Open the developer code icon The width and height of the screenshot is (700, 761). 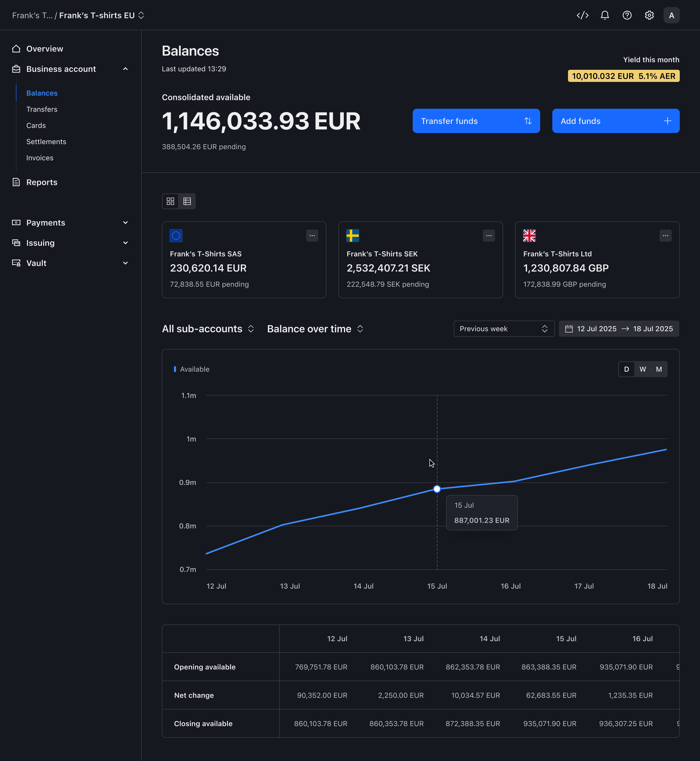tap(582, 15)
